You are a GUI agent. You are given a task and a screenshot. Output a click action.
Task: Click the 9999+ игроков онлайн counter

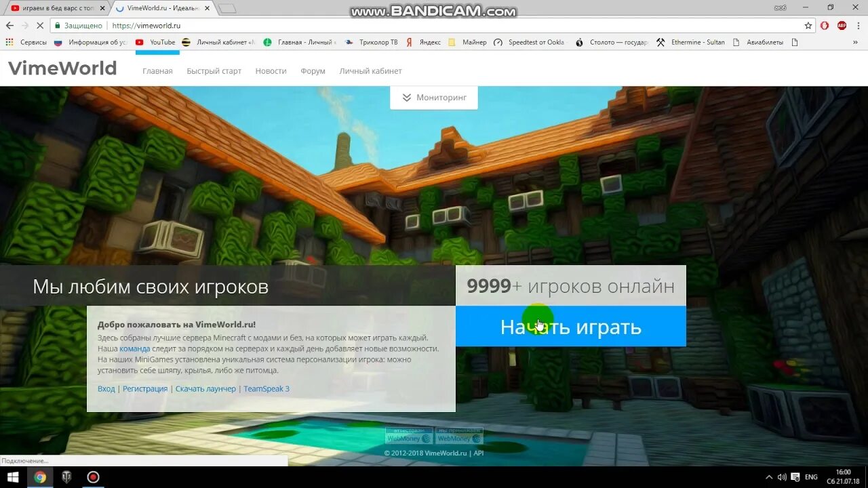point(571,286)
